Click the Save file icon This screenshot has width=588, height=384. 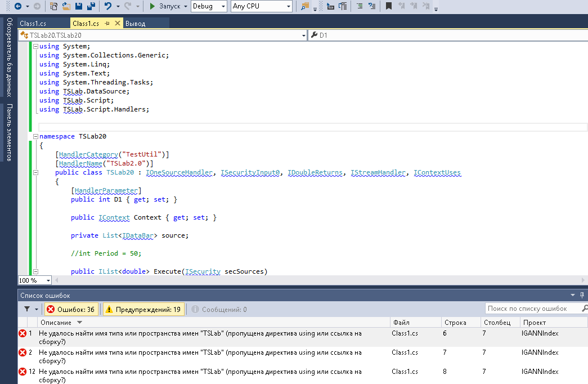(78, 6)
